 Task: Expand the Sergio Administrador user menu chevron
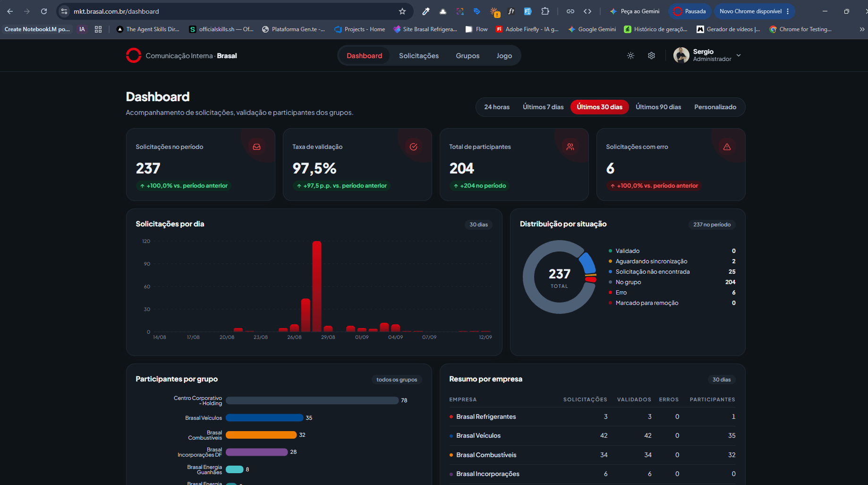pyautogui.click(x=739, y=55)
